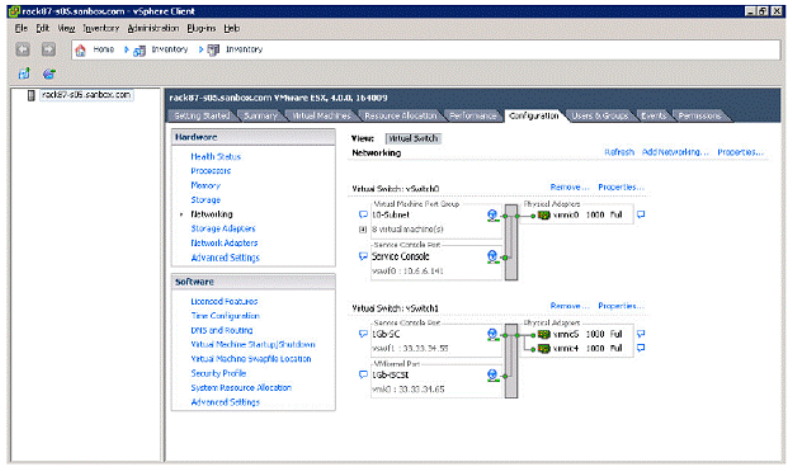Open the Help menu

click(232, 28)
